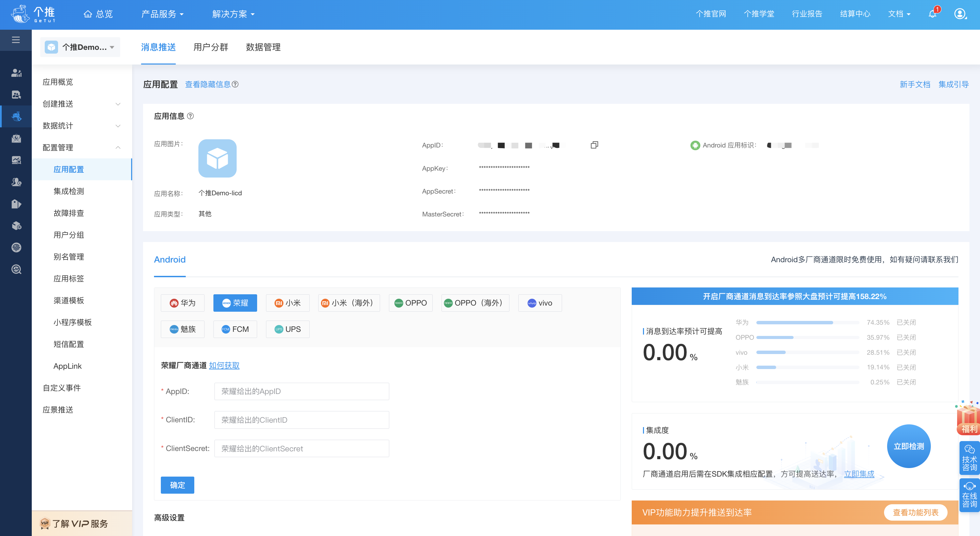
Task: Select the 小米（海外）vendor channel
Action: click(349, 303)
